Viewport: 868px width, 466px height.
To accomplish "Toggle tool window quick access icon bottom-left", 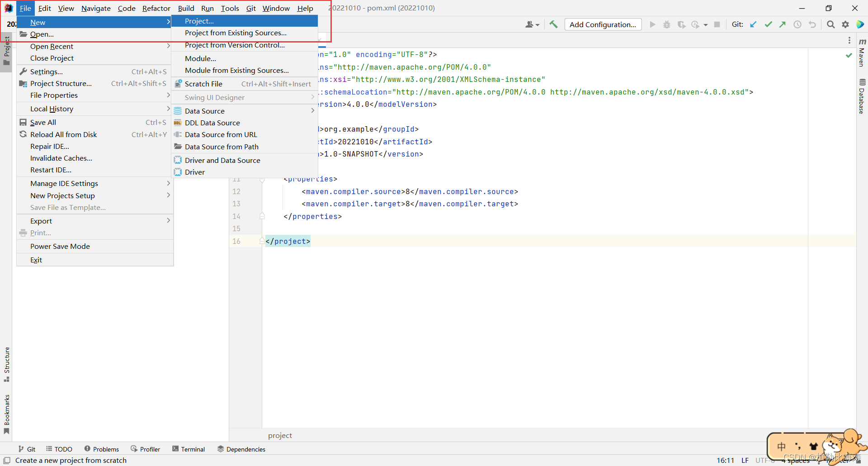I will (7, 460).
